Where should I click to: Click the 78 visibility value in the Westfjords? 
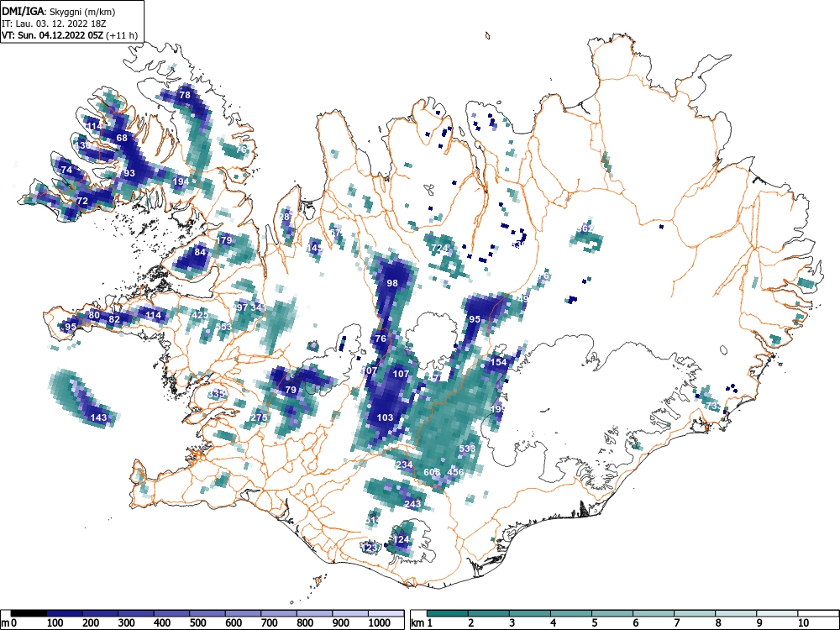click(x=185, y=95)
